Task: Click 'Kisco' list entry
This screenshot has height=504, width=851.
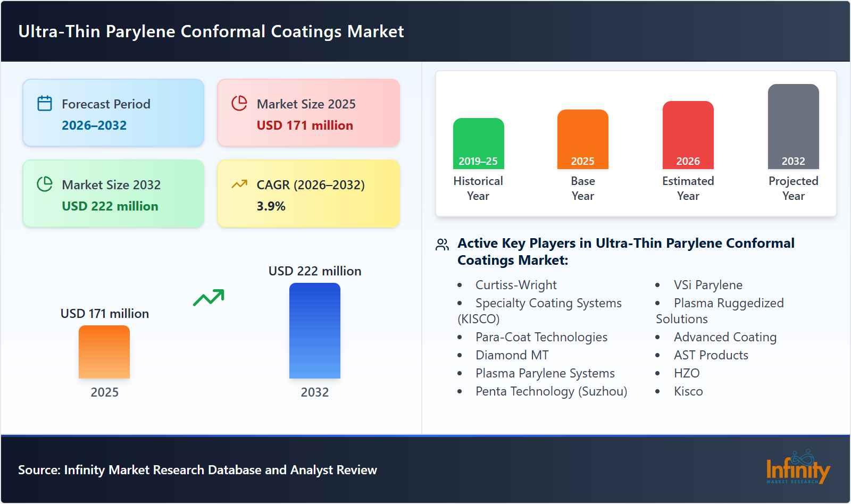Action: pyautogui.click(x=688, y=391)
